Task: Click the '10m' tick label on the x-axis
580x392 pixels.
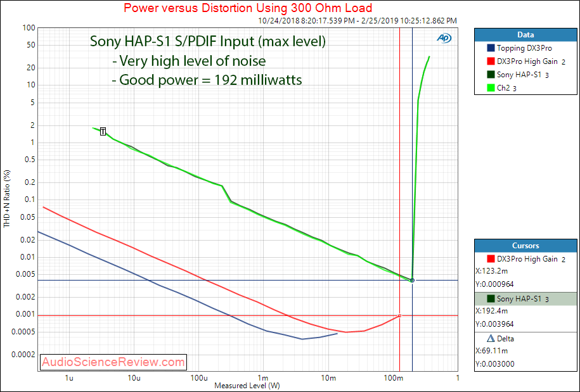Action: click(328, 378)
